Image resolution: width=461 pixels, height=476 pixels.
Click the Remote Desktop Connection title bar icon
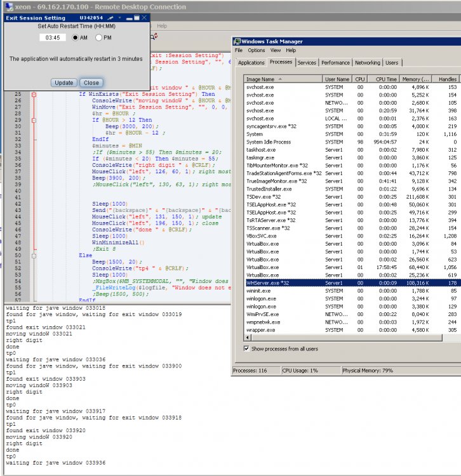(x=9, y=7)
